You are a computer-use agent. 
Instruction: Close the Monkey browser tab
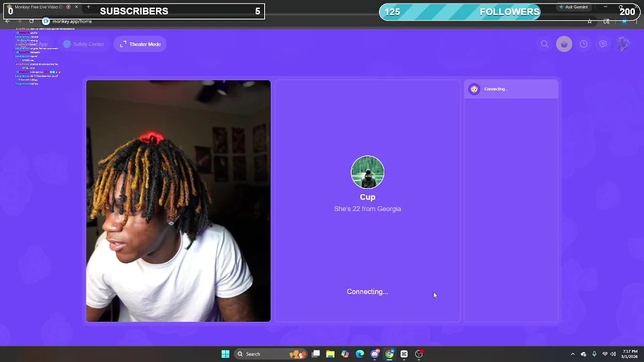click(x=76, y=7)
